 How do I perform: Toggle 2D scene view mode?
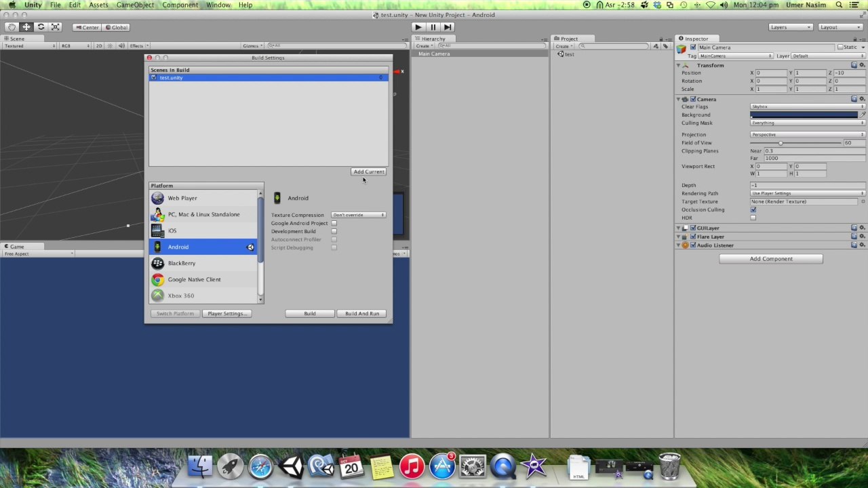click(98, 45)
